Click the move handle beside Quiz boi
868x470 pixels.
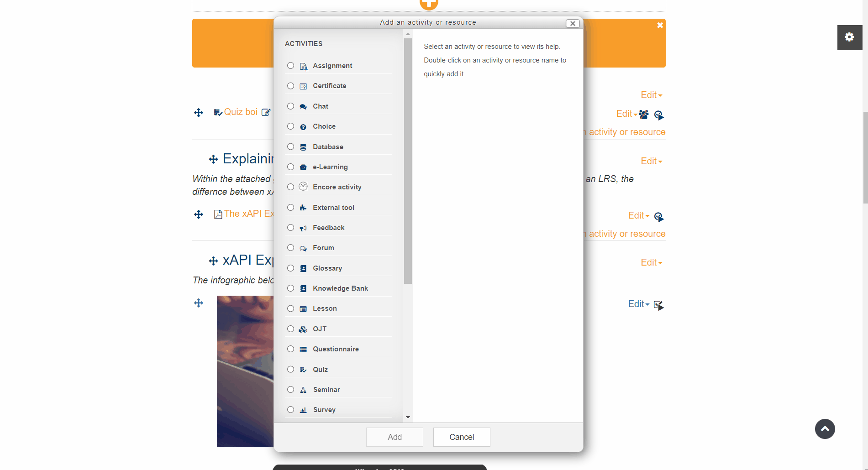click(198, 112)
